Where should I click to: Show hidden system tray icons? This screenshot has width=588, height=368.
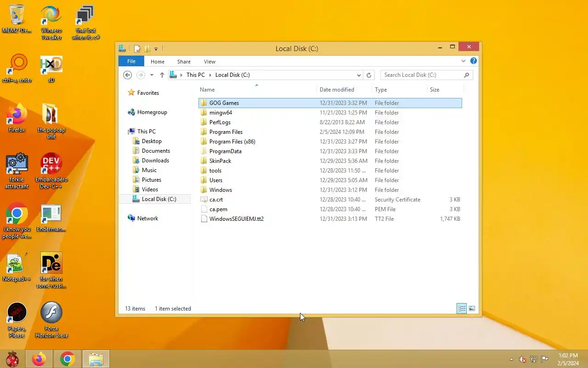(511, 359)
